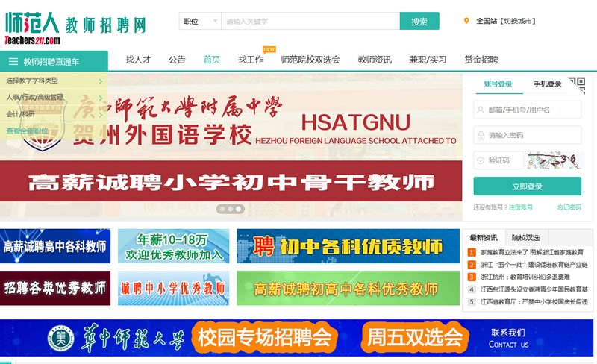Open news item 家庭教育立法来了
597x364 pixels.
click(x=532, y=252)
